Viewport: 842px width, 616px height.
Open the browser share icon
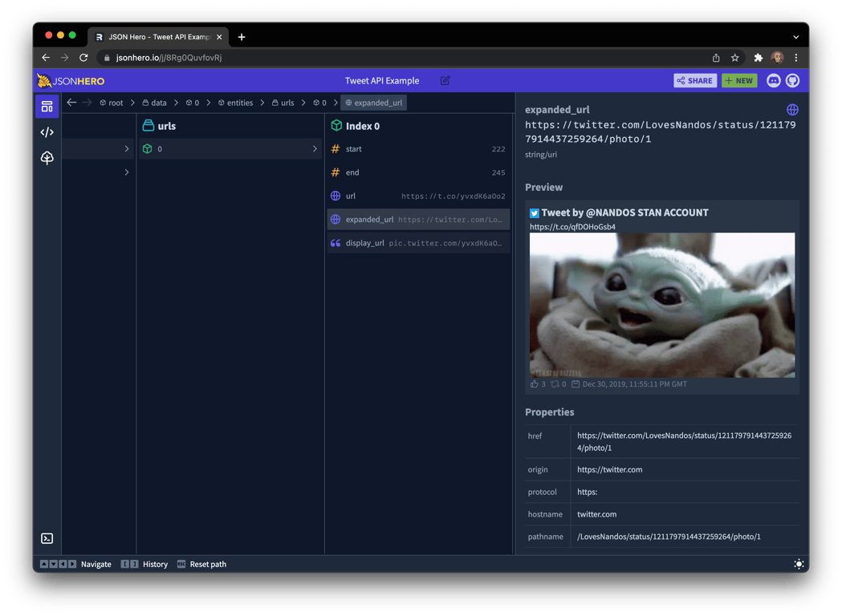click(x=716, y=58)
